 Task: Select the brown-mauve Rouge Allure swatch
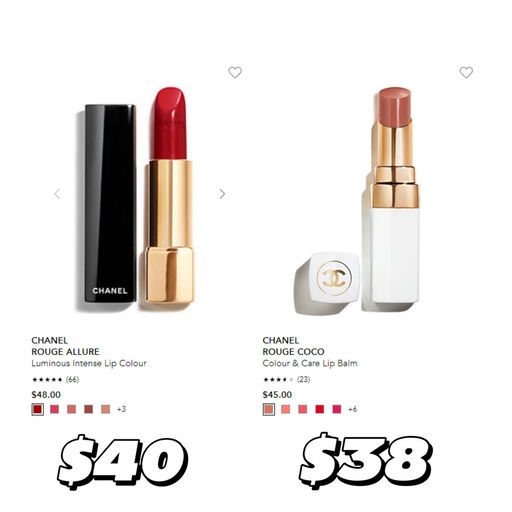[88, 409]
